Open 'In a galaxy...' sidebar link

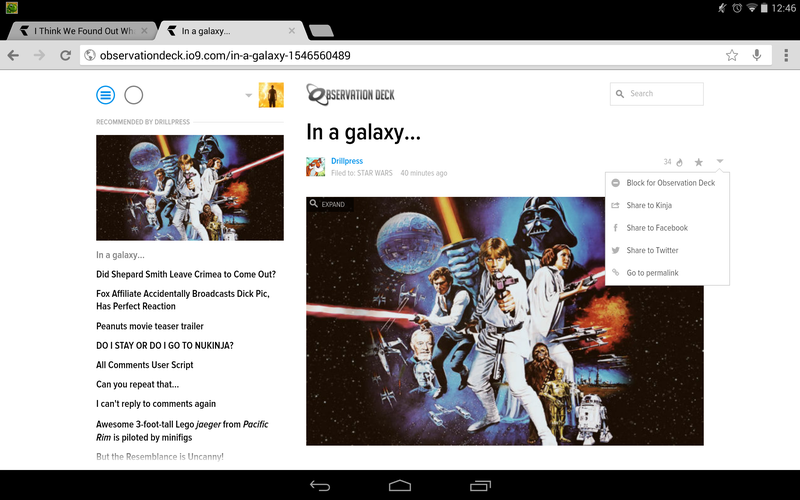[x=120, y=255]
